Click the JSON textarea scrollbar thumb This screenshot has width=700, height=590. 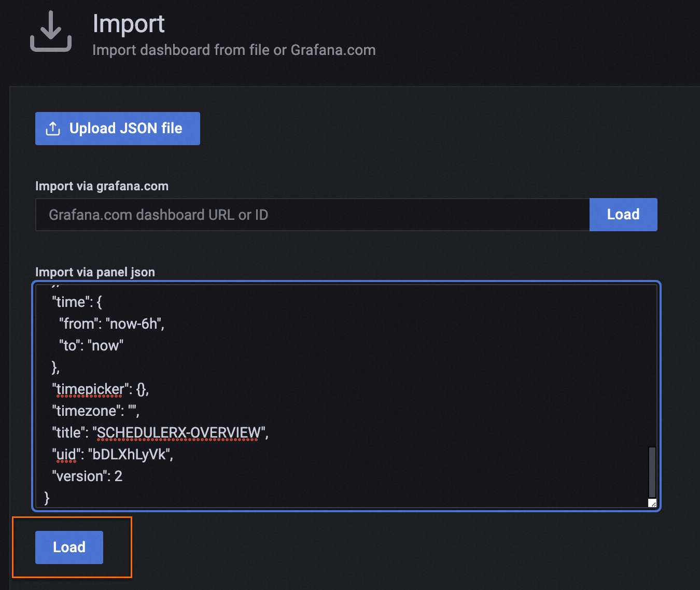tap(652, 472)
